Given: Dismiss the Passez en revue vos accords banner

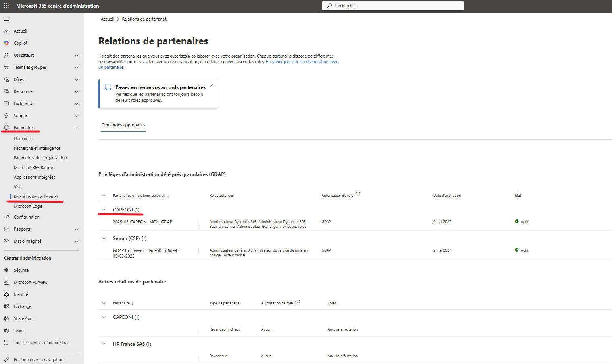Looking at the screenshot, I should pyautogui.click(x=212, y=85).
